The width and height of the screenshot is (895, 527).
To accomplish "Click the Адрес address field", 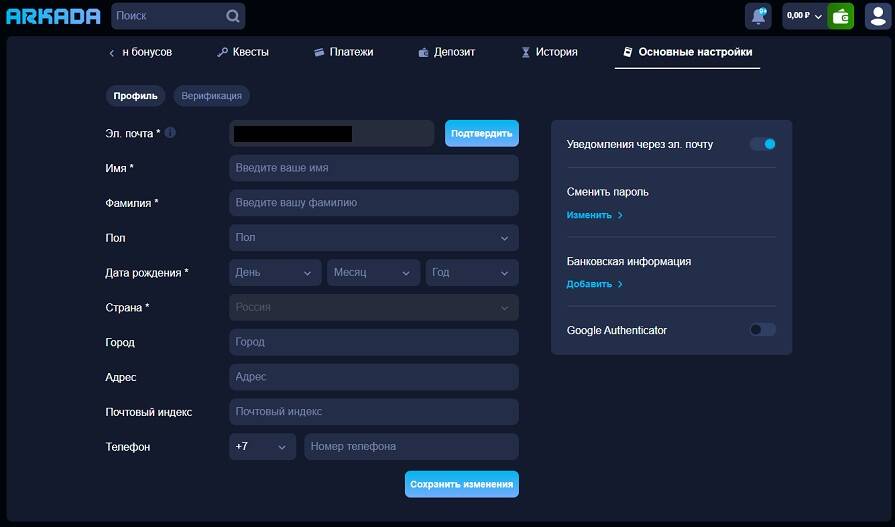I will click(x=374, y=377).
